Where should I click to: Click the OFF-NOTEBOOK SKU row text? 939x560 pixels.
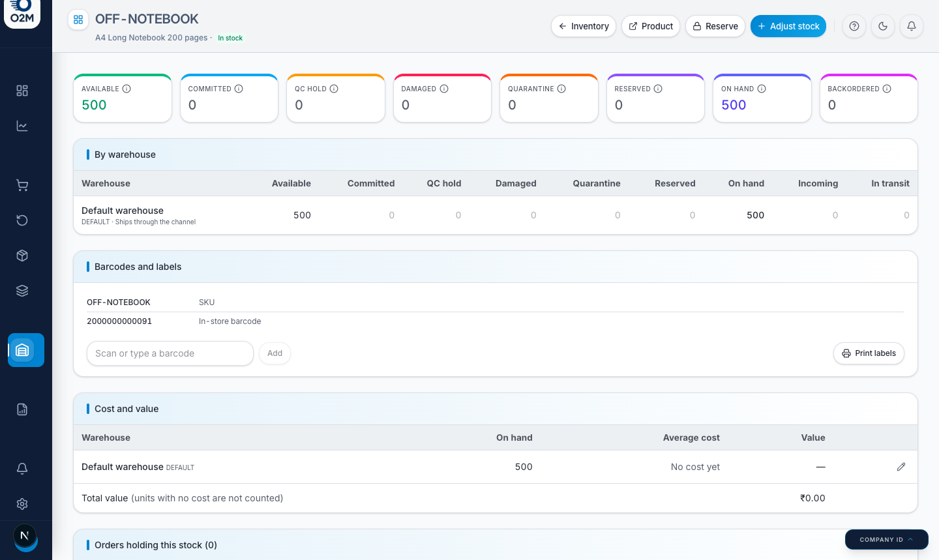click(x=119, y=302)
